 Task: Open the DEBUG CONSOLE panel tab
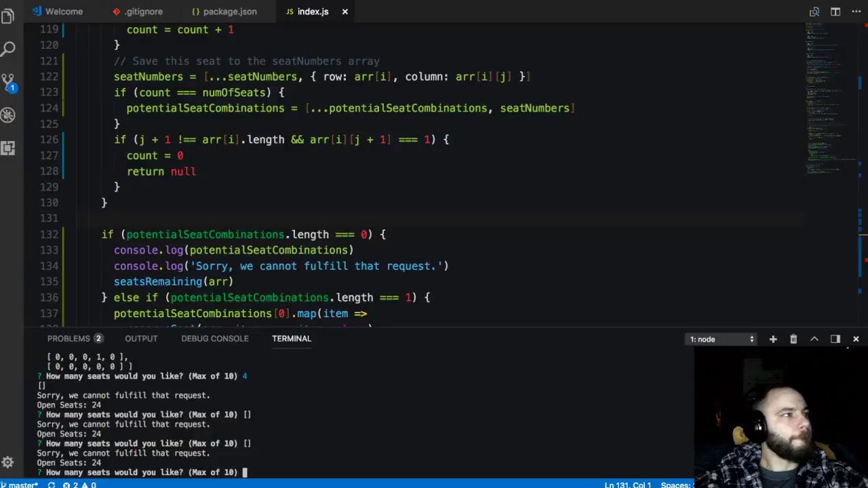214,338
